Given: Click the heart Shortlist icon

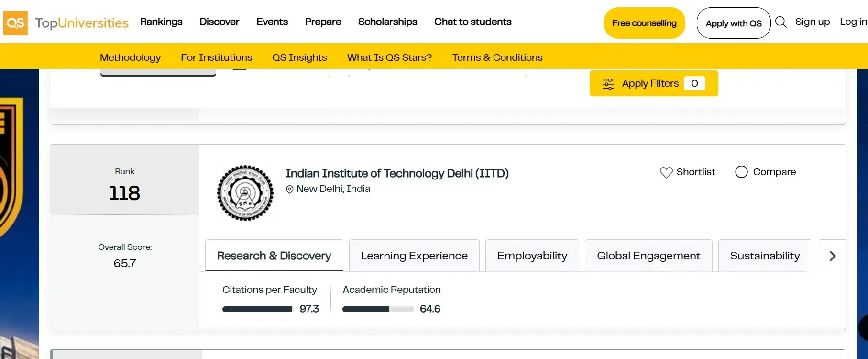Looking at the screenshot, I should pyautogui.click(x=666, y=172).
